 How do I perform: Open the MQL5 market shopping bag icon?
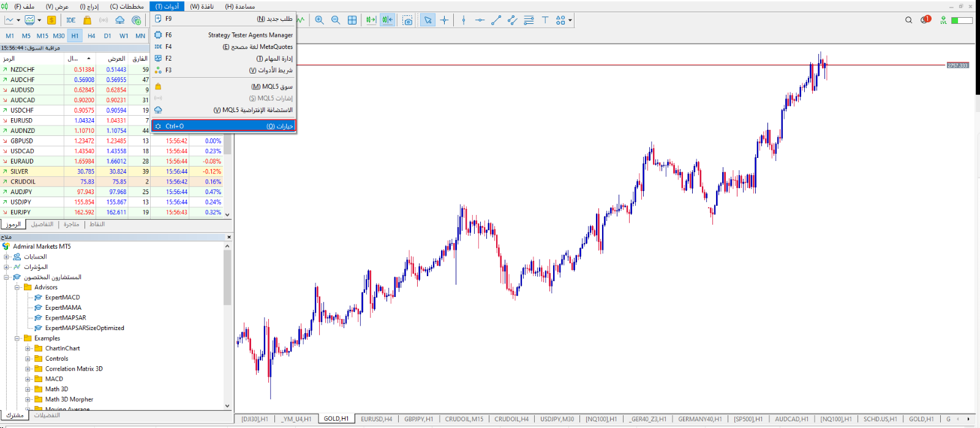(x=87, y=20)
